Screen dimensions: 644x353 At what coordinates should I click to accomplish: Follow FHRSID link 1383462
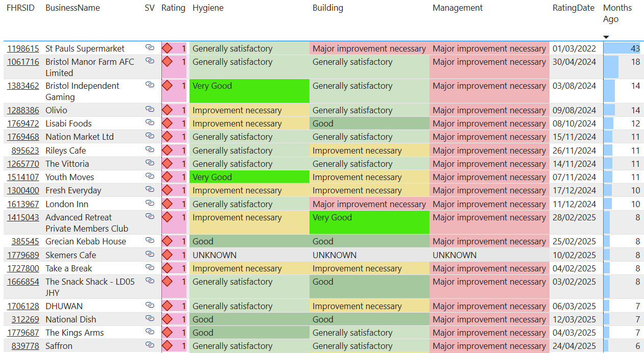tap(23, 86)
